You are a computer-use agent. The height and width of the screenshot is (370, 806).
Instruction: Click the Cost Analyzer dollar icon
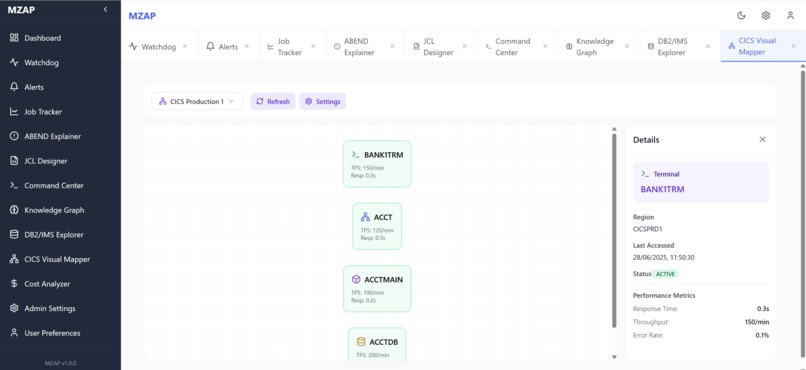point(14,284)
